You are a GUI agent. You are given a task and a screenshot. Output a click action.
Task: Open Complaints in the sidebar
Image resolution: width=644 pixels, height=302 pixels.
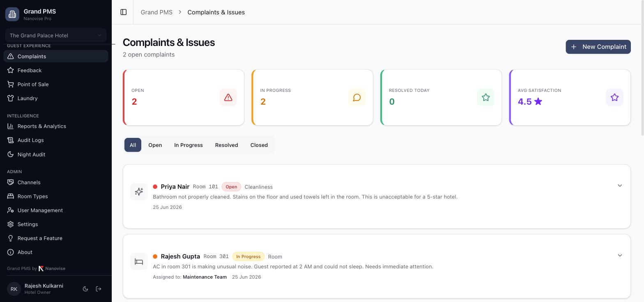point(56,56)
